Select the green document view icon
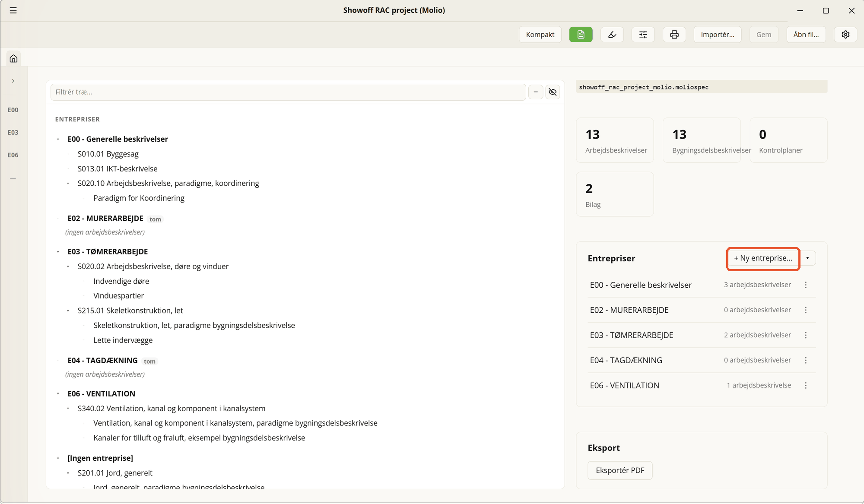Viewport: 864px width, 504px height. coord(581,35)
